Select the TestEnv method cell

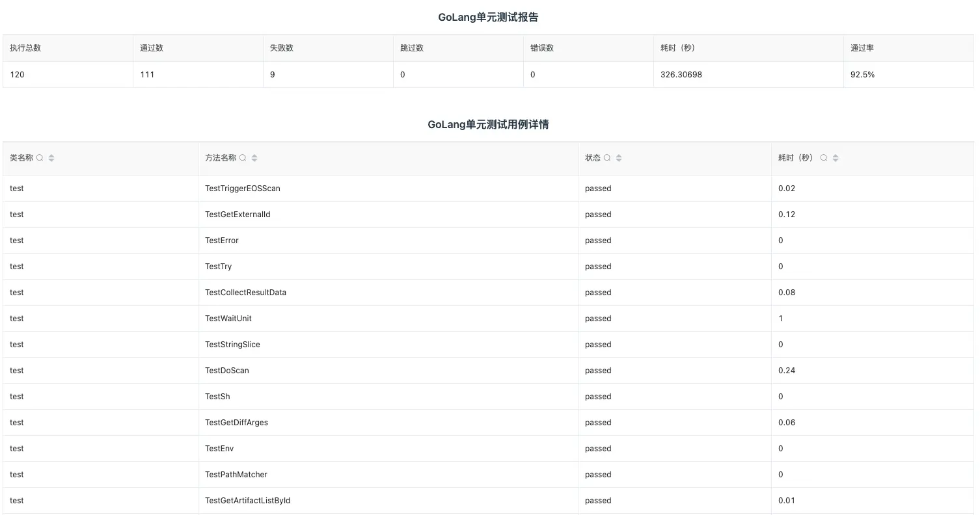pos(388,449)
